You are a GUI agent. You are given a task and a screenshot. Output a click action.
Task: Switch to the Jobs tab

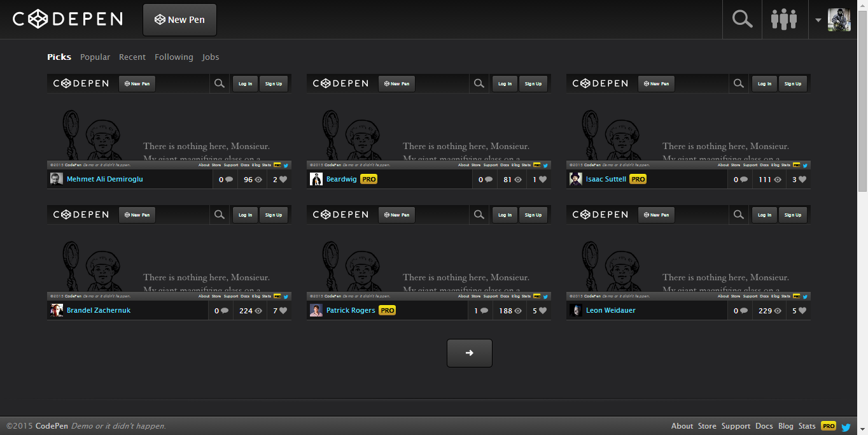point(211,57)
